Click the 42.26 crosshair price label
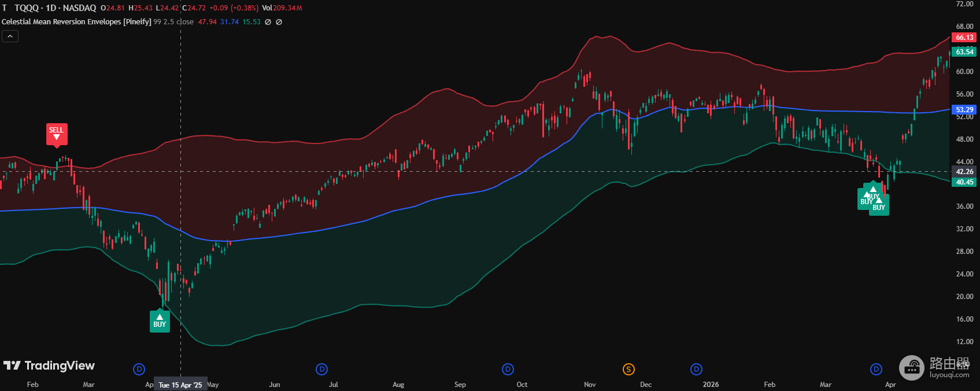Viewport: 980px width, 391px height. (964, 172)
